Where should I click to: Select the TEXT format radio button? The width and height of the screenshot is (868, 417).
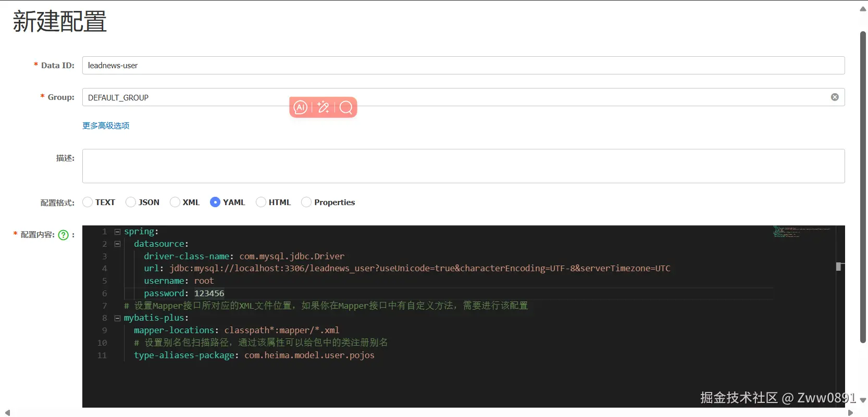(88, 202)
